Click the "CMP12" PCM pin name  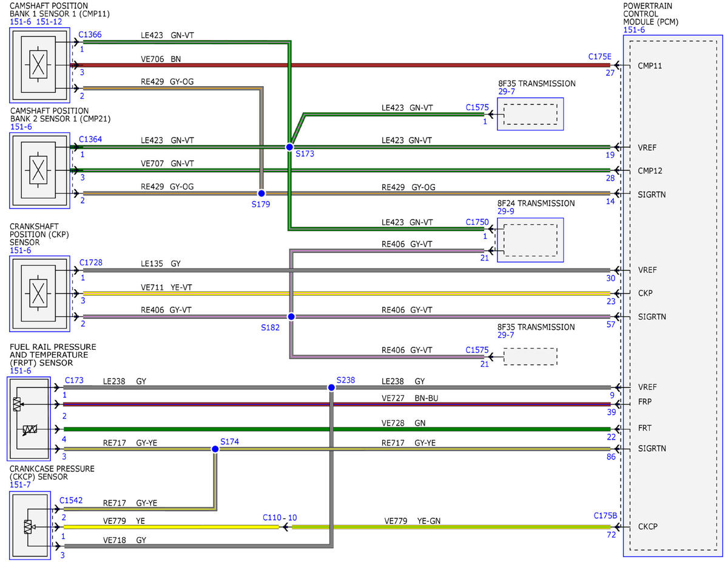[650, 170]
